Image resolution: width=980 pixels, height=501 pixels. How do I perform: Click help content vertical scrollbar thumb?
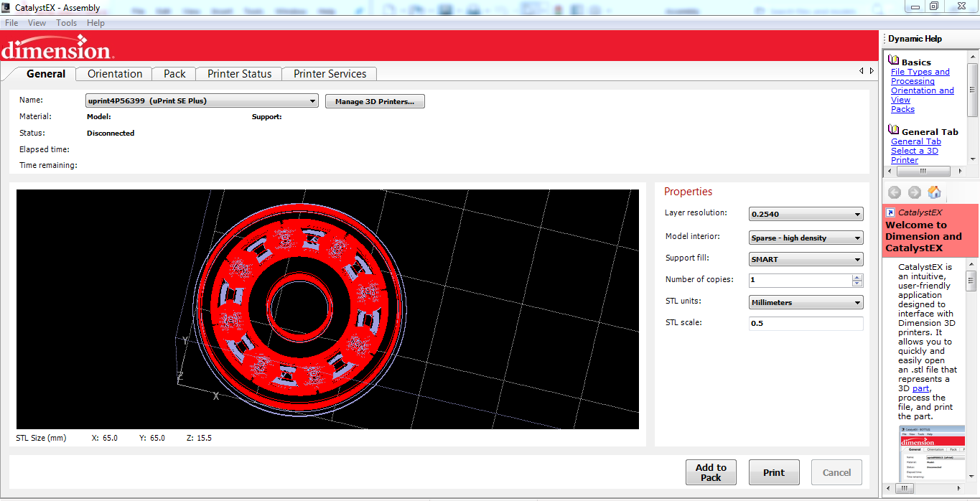pyautogui.click(x=971, y=280)
